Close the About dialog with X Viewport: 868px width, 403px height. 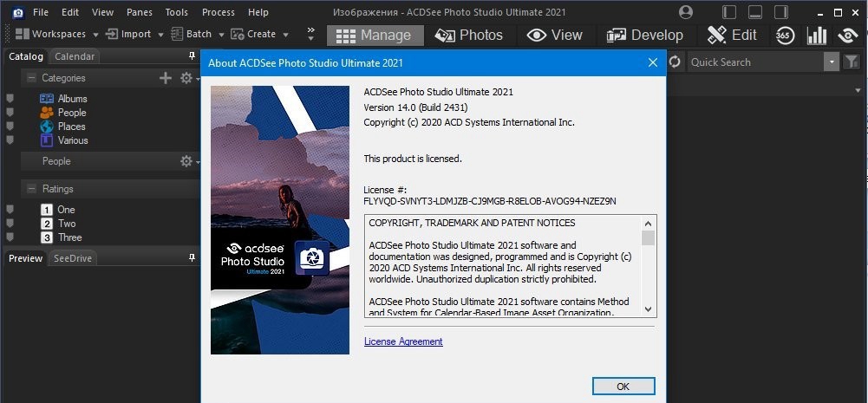click(x=653, y=62)
